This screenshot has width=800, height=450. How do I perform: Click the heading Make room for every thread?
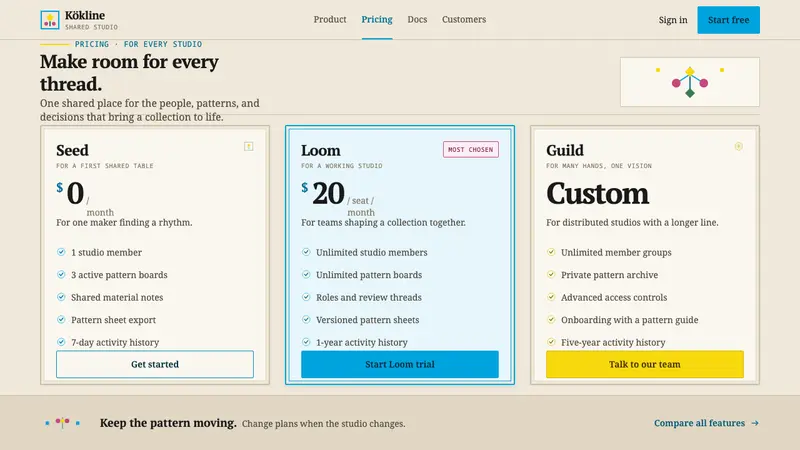coord(129,72)
